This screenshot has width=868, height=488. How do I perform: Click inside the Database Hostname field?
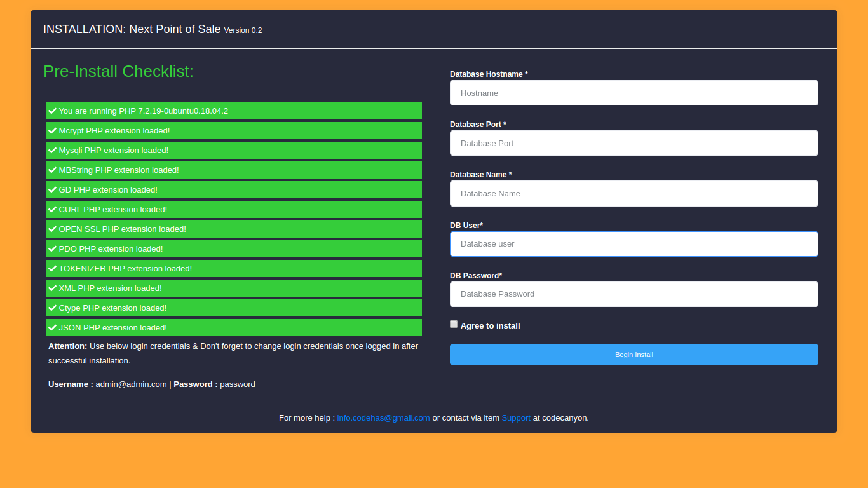(x=634, y=93)
